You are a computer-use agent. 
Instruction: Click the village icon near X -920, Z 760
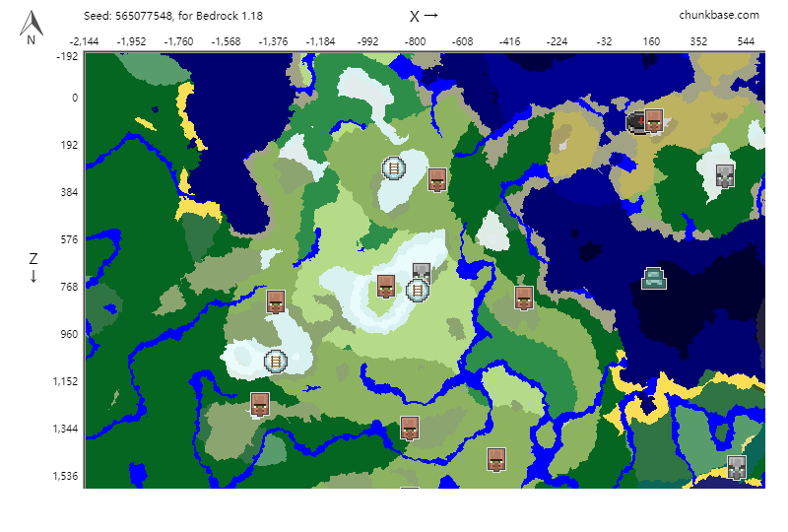click(386, 286)
